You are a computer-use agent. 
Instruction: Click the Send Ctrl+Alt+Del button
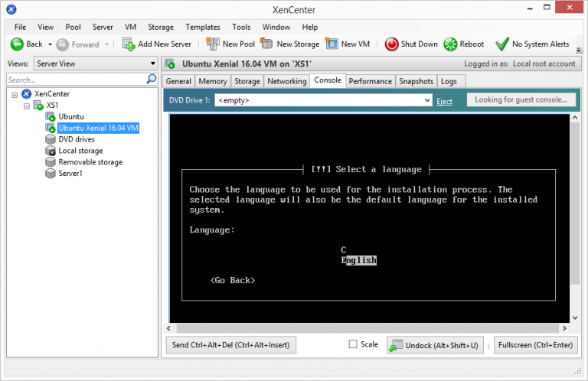tap(230, 346)
